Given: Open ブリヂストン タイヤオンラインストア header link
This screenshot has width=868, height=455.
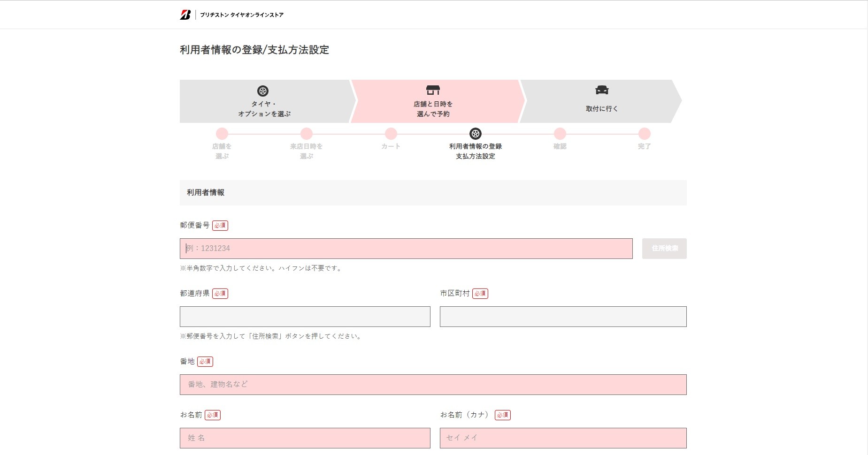Looking at the screenshot, I should click(x=241, y=15).
